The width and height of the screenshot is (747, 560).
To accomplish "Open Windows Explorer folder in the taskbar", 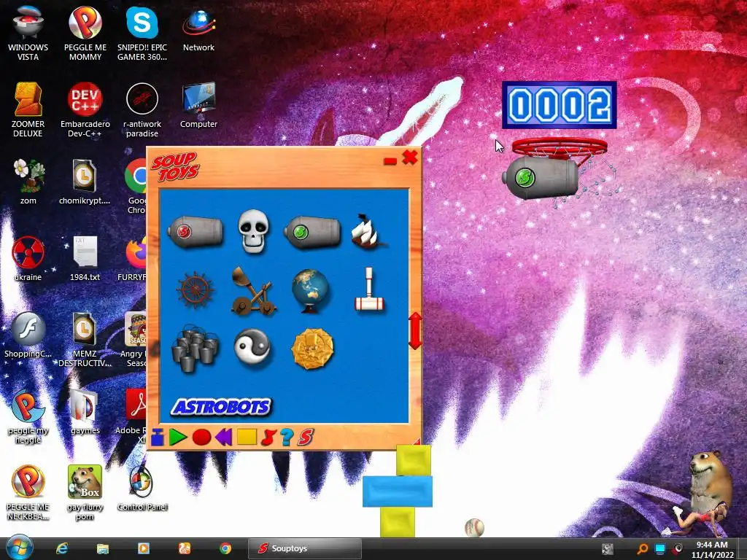I will tap(102, 548).
